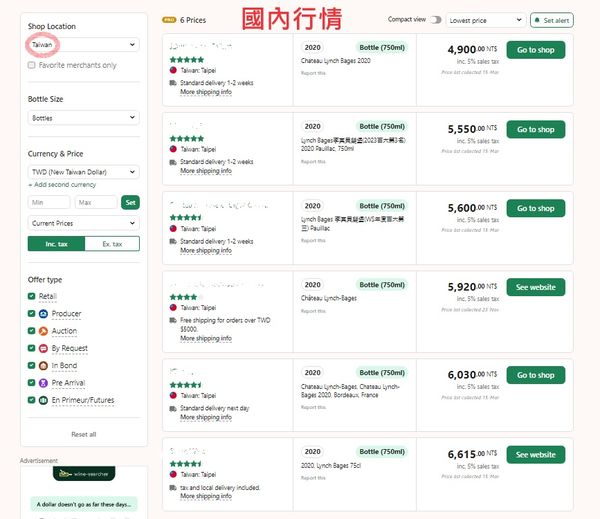The width and height of the screenshot is (600, 519).
Task: Toggle the Compact view switch
Action: [435, 20]
